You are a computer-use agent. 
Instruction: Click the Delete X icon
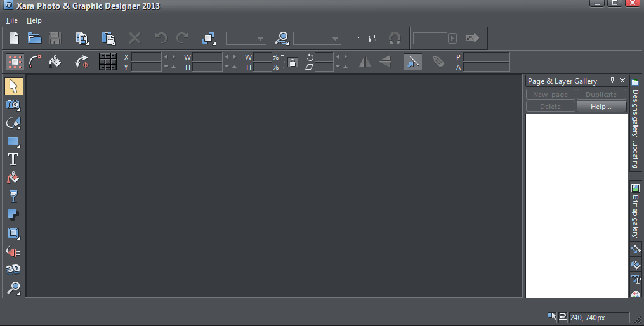tap(135, 38)
